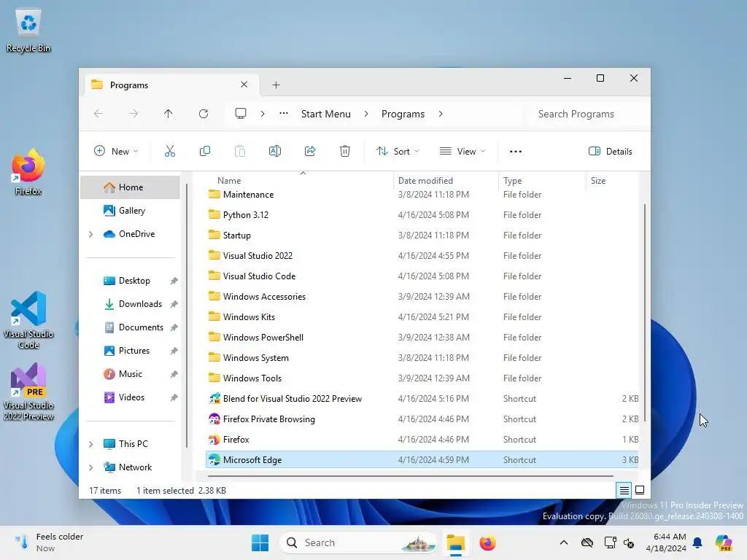Open Pictures in navigation pane
The width and height of the screenshot is (747, 560).
click(x=134, y=351)
